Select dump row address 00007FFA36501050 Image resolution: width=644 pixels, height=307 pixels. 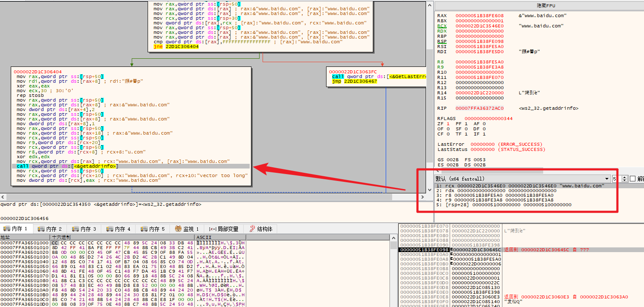coord(25,266)
